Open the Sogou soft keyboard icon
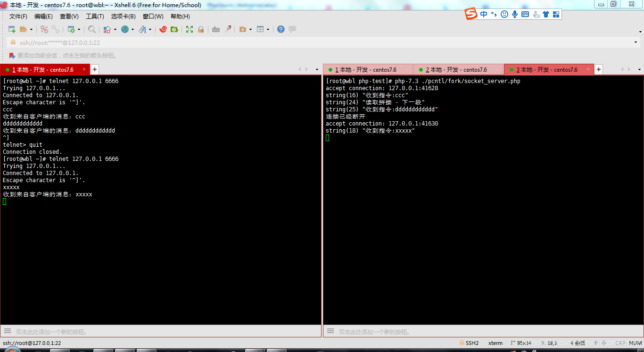The width and height of the screenshot is (644, 352). point(525,14)
